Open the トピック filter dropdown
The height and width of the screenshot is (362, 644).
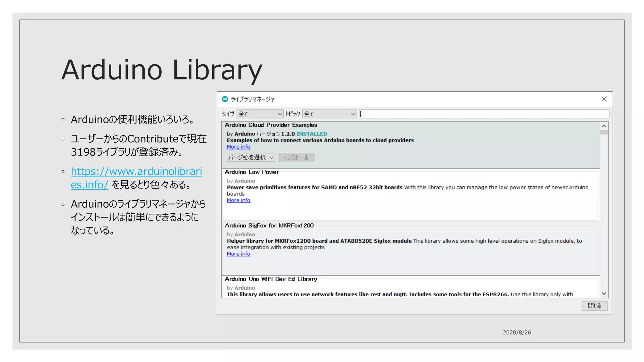[x=329, y=114]
